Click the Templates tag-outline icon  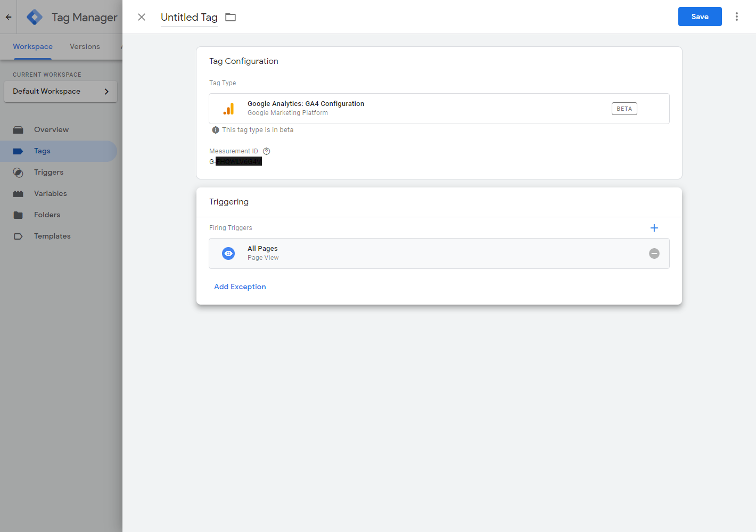(18, 236)
